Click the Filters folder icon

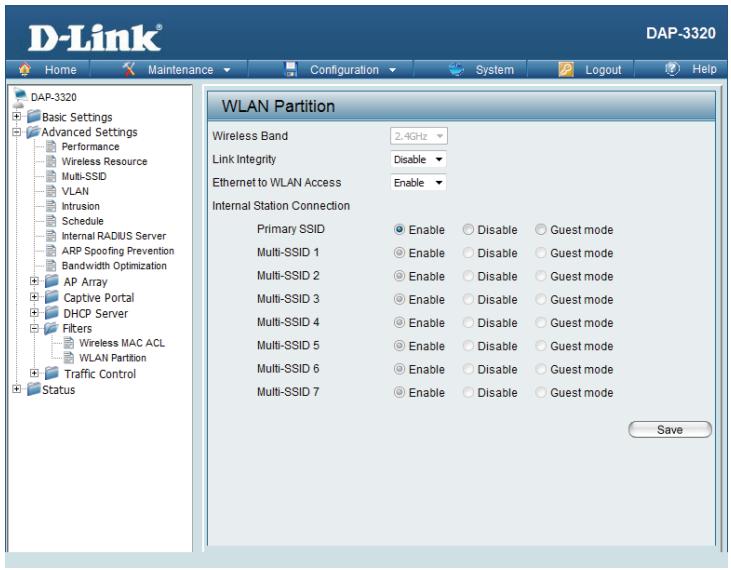point(51,329)
